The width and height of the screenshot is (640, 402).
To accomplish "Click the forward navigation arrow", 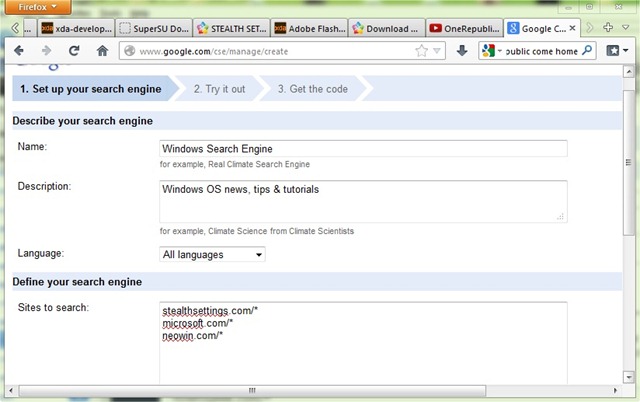I will [x=47, y=51].
